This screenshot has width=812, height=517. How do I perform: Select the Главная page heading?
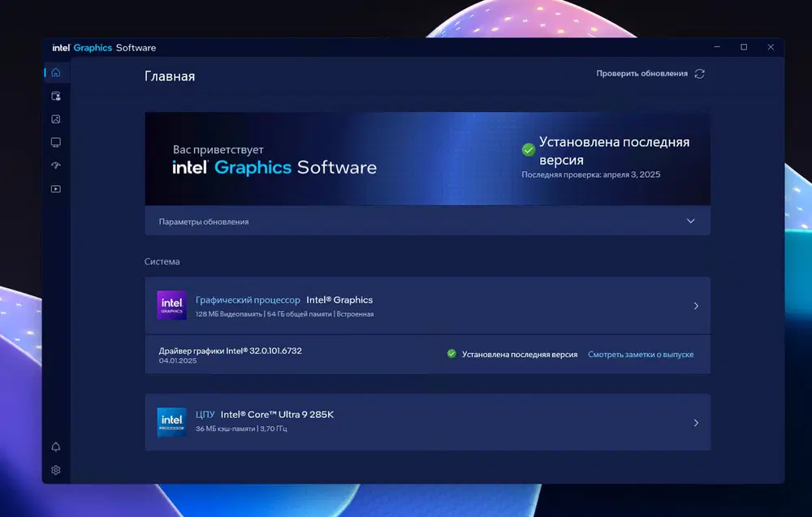point(170,76)
